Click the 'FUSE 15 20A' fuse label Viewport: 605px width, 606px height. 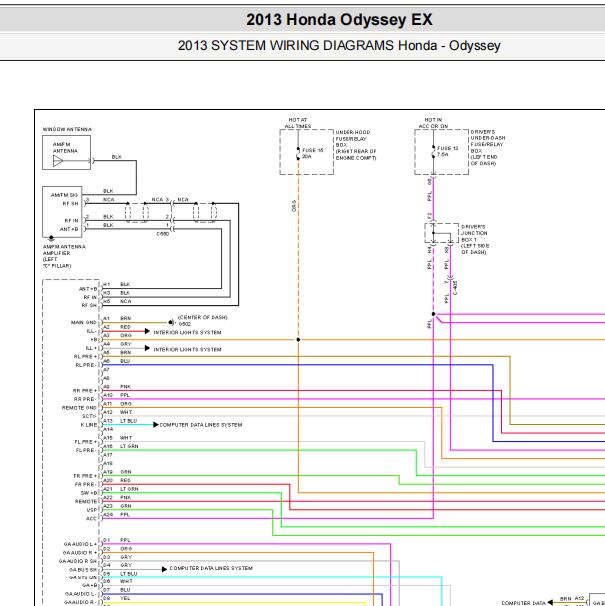[x=312, y=153]
